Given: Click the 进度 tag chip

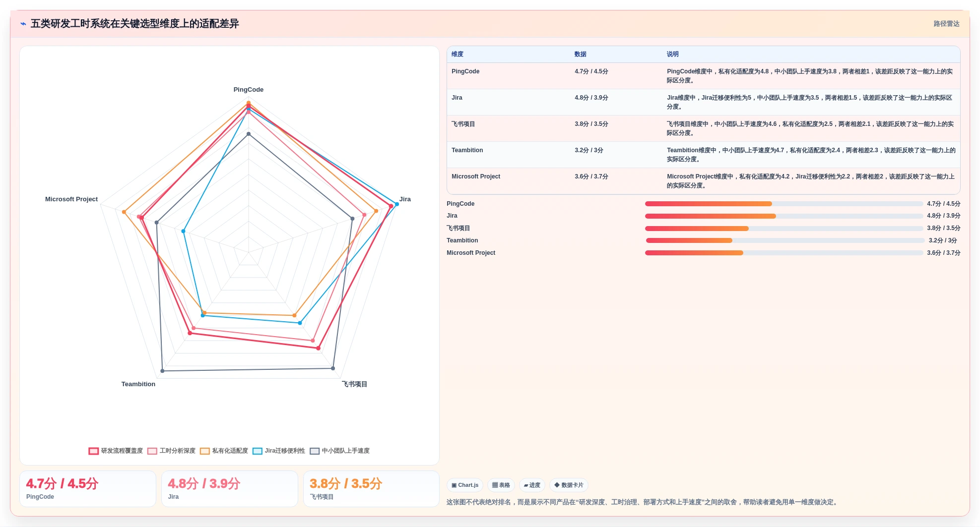Looking at the screenshot, I should click(532, 485).
